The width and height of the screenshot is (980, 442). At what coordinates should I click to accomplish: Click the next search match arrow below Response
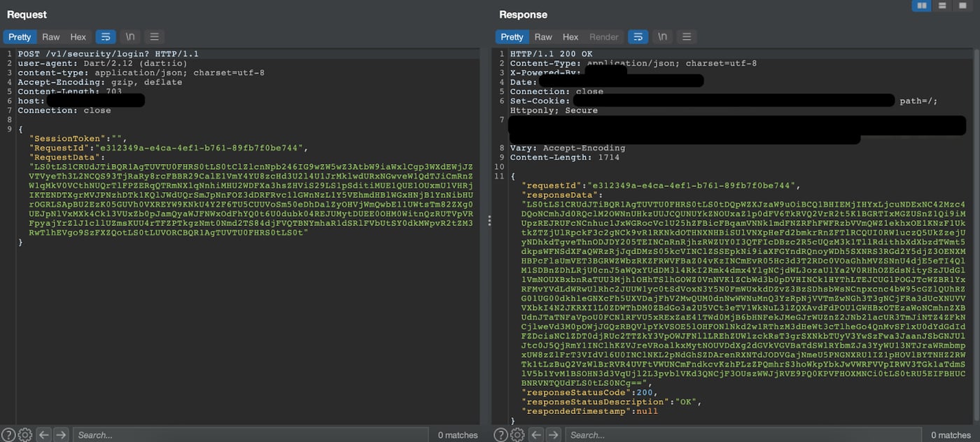coord(553,434)
